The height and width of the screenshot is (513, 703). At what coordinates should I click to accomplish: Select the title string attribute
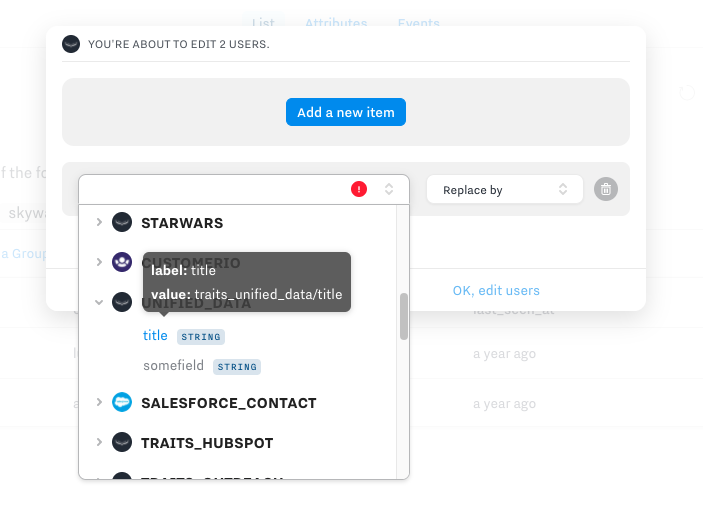(155, 335)
